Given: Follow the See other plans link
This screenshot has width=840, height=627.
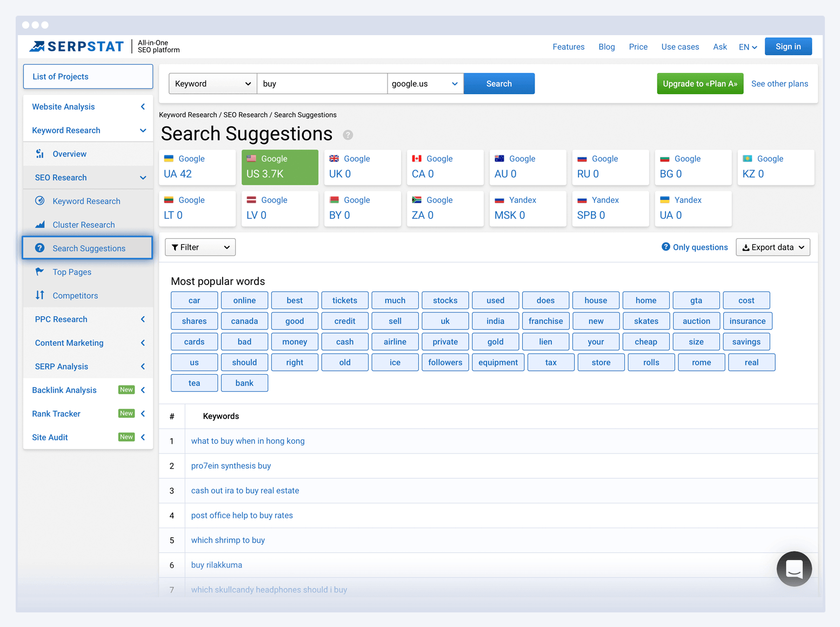Looking at the screenshot, I should pyautogui.click(x=779, y=84).
